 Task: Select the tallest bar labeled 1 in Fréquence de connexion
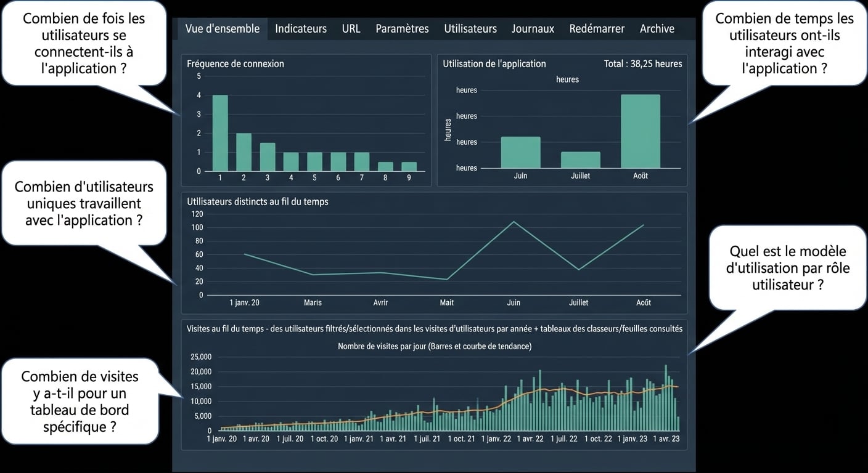(220, 133)
